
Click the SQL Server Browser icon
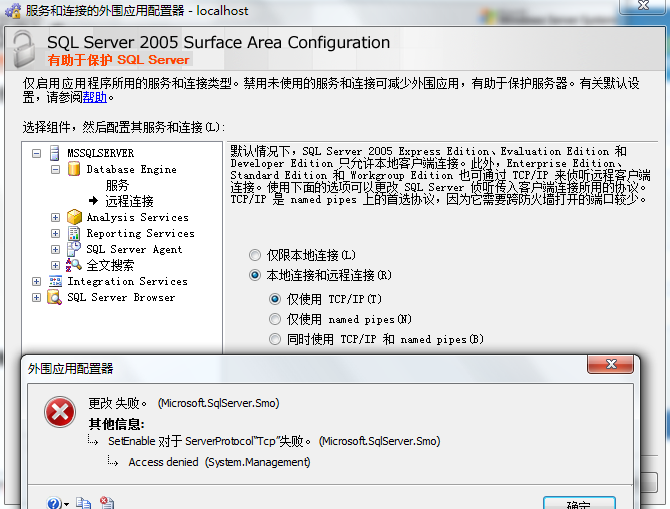click(x=54, y=297)
